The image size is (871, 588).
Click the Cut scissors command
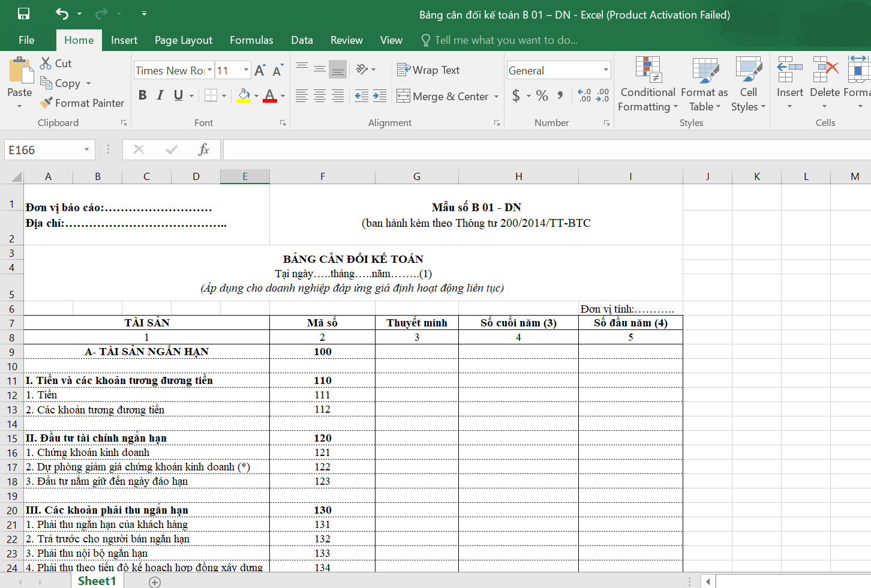coord(56,63)
